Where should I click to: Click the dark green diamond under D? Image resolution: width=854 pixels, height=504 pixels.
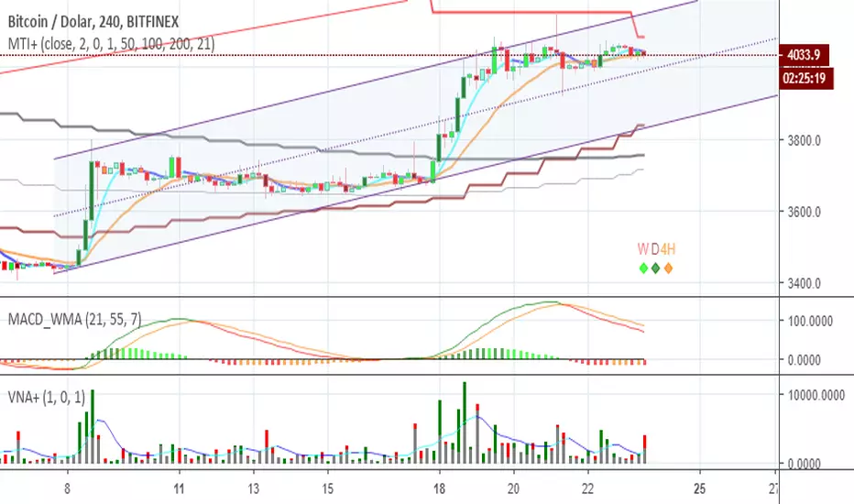tap(655, 268)
